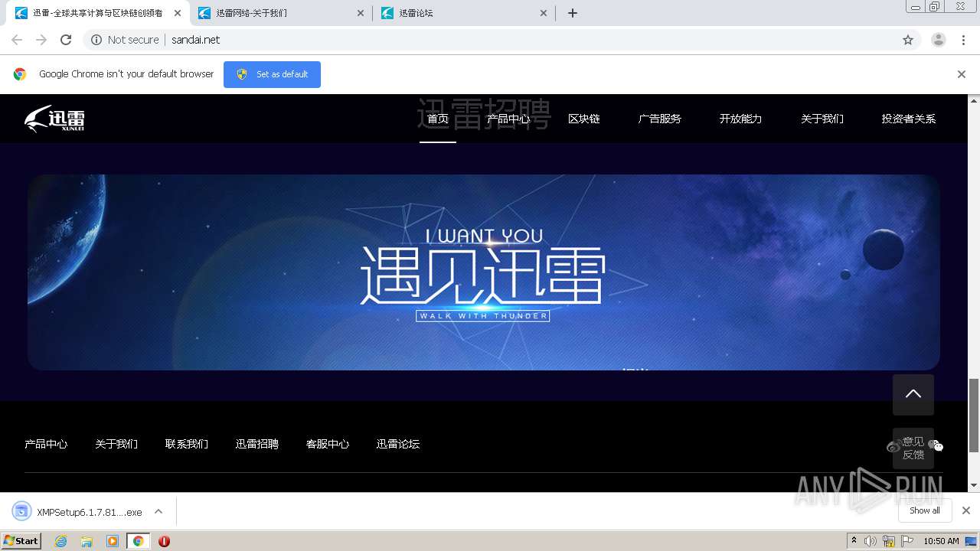Click the page vertical scrollbar thumb

[x=974, y=416]
